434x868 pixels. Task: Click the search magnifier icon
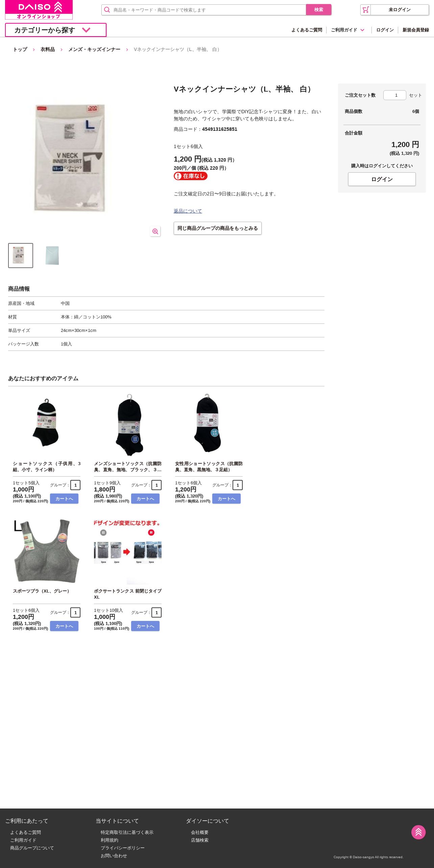pos(107,10)
